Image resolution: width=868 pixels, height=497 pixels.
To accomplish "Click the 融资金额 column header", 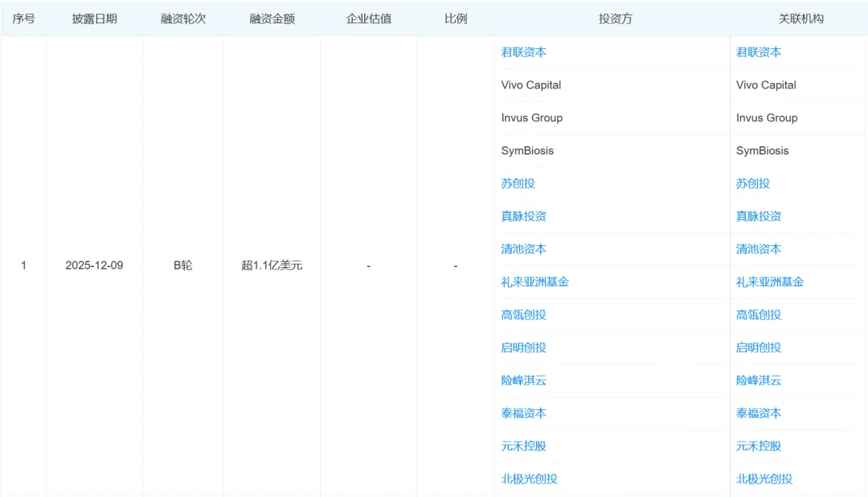I will 272,18.
